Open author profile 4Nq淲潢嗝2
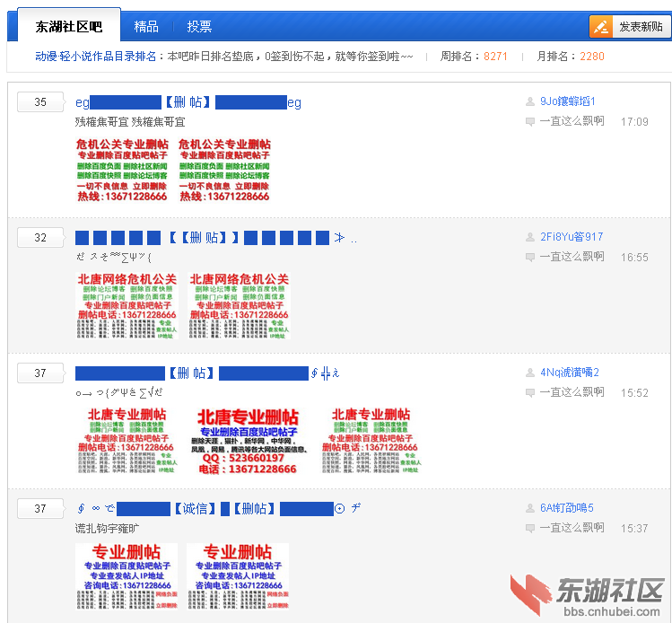 [570, 373]
